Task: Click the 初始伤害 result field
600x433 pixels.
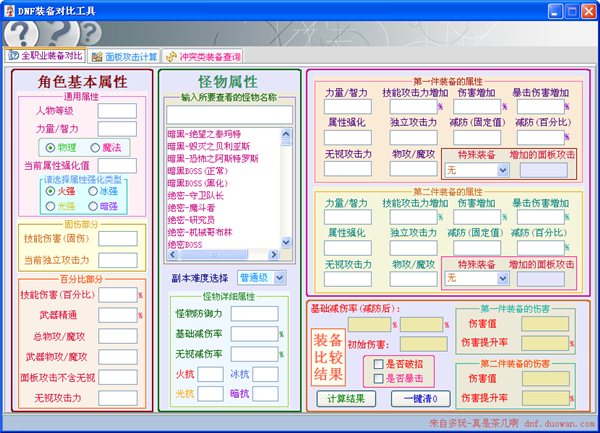Action: (x=424, y=344)
